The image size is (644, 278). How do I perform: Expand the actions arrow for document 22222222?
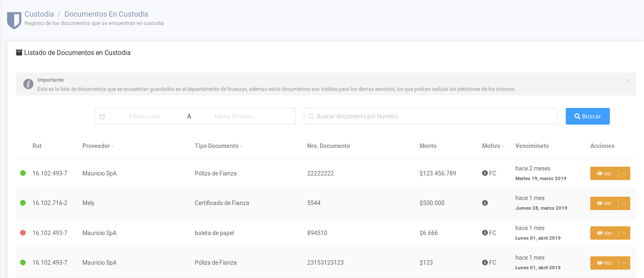click(624, 173)
